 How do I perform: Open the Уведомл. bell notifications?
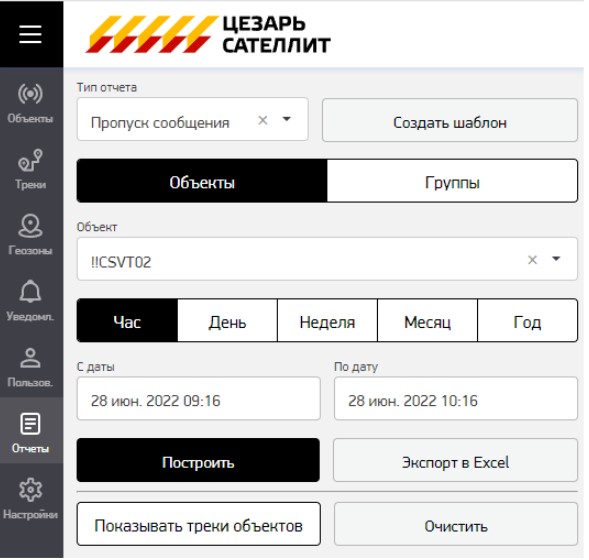pyautogui.click(x=30, y=301)
